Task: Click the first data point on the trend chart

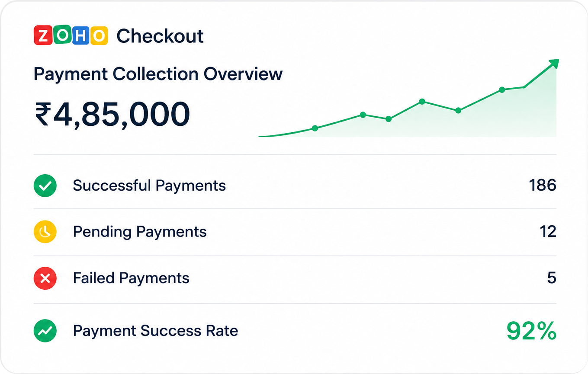Action: coord(315,128)
